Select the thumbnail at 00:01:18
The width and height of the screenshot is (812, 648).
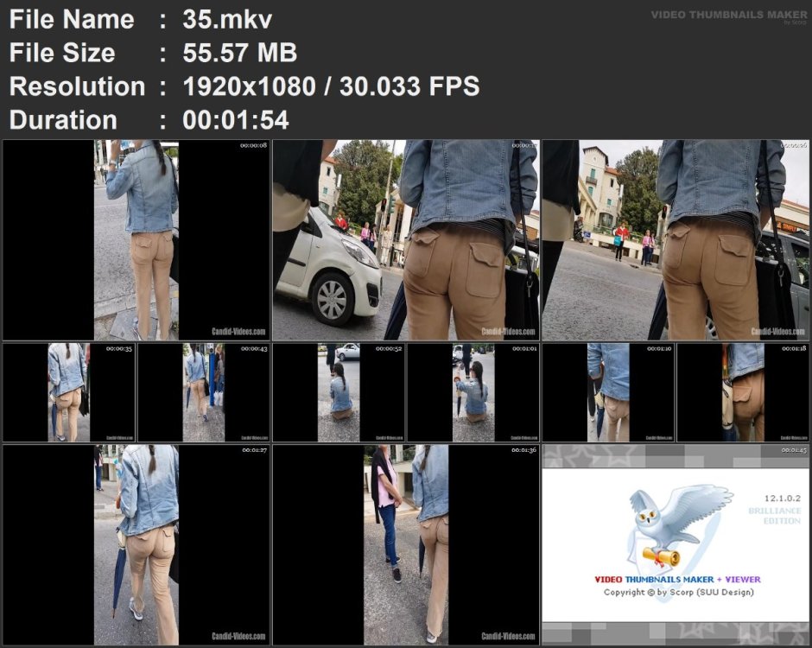(743, 392)
